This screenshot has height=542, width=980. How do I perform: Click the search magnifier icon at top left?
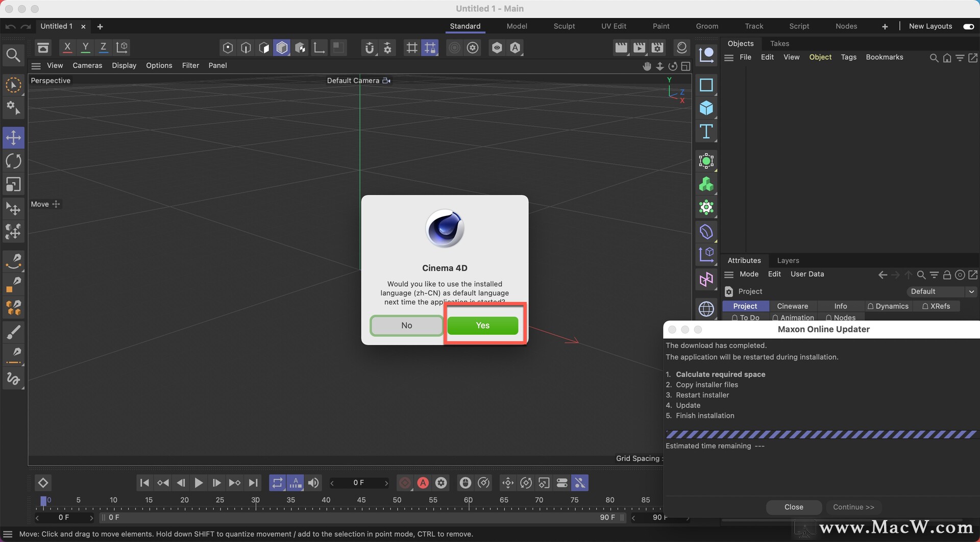click(13, 55)
